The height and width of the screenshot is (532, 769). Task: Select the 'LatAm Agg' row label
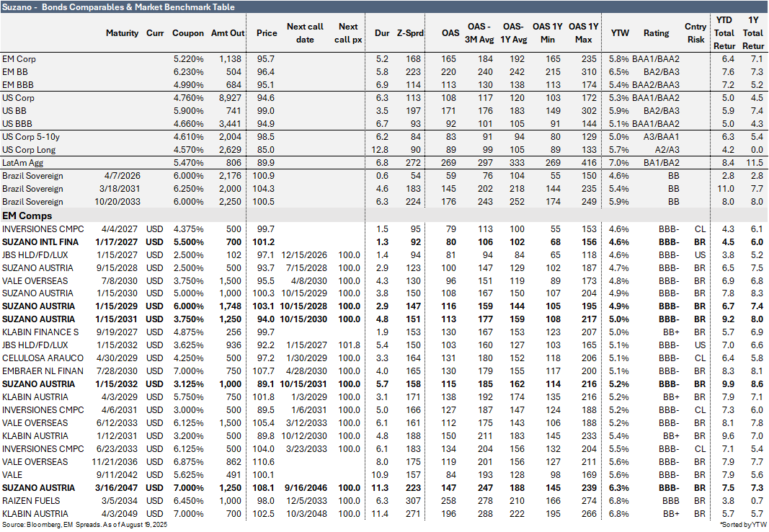pyautogui.click(x=22, y=163)
